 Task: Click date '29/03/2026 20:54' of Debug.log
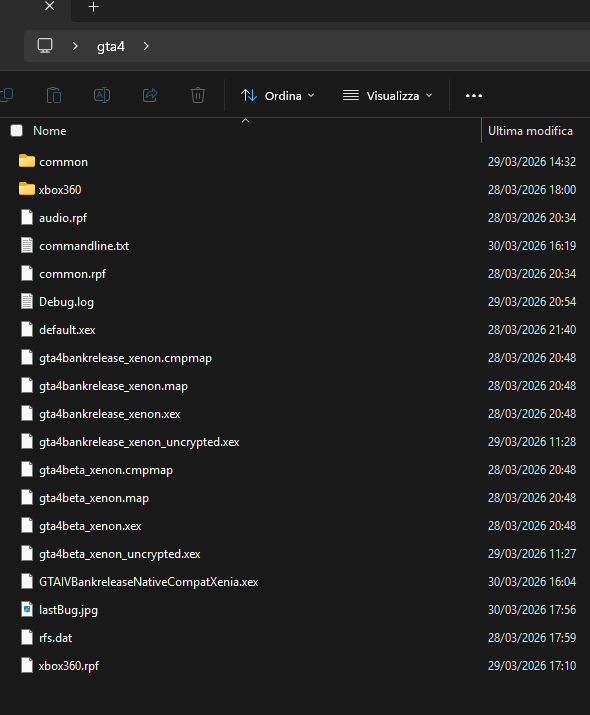click(x=532, y=302)
